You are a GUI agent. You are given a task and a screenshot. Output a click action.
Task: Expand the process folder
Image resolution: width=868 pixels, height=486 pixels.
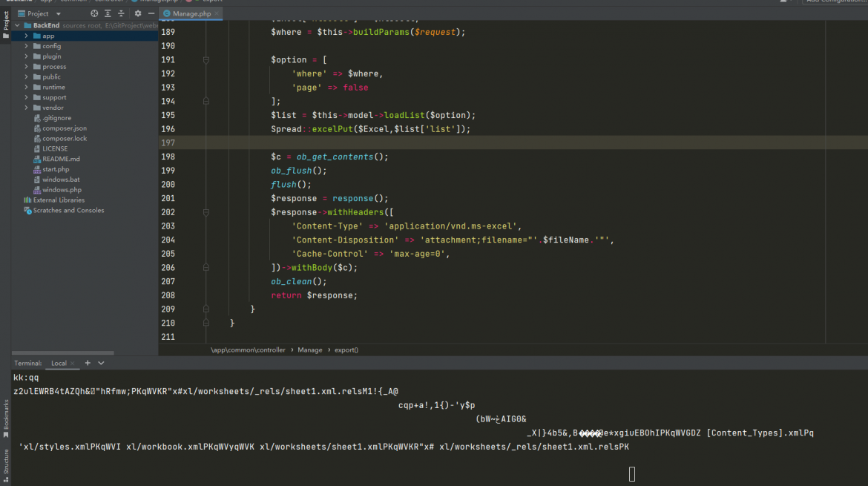coord(26,67)
